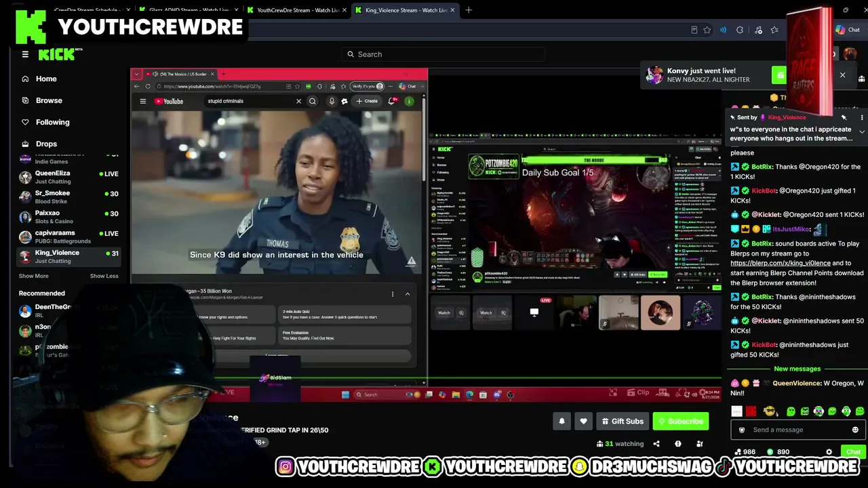Screen dimensions: 868x488
Task: Dismiss the Konvy went live notification
Action: click(842, 75)
